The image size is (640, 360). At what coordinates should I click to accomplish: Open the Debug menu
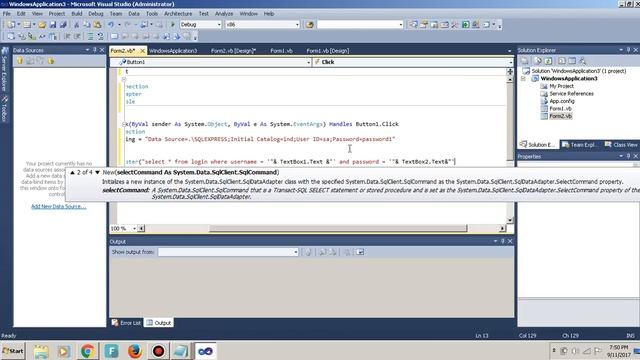(x=96, y=13)
